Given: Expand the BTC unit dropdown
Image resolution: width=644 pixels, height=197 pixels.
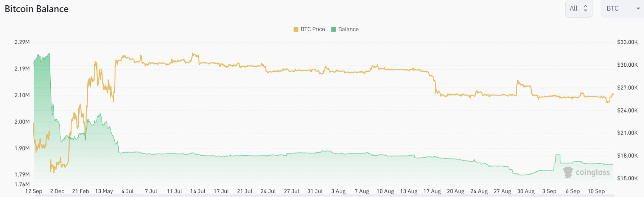Looking at the screenshot, I should (622, 8).
